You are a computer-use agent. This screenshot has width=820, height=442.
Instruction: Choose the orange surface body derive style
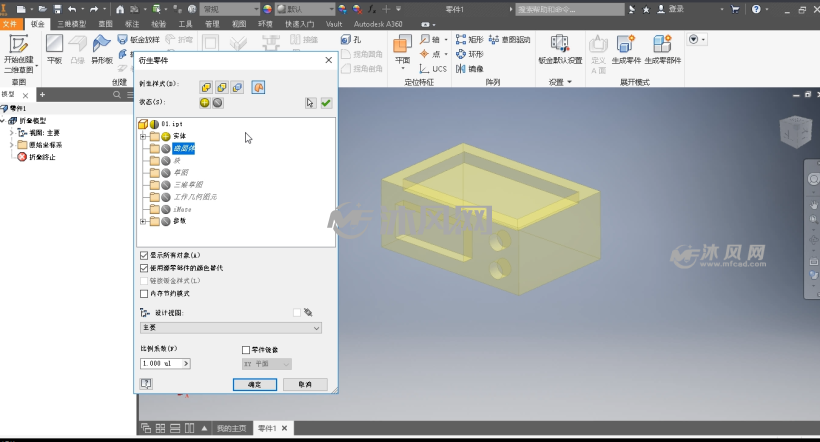coord(258,87)
